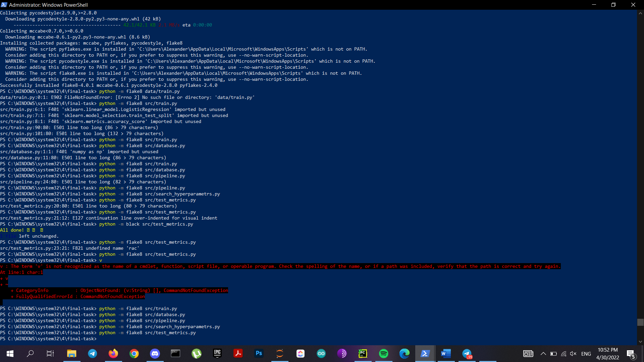The image size is (644, 362).
Task: Open Task View from the taskbar
Action: [50, 353]
